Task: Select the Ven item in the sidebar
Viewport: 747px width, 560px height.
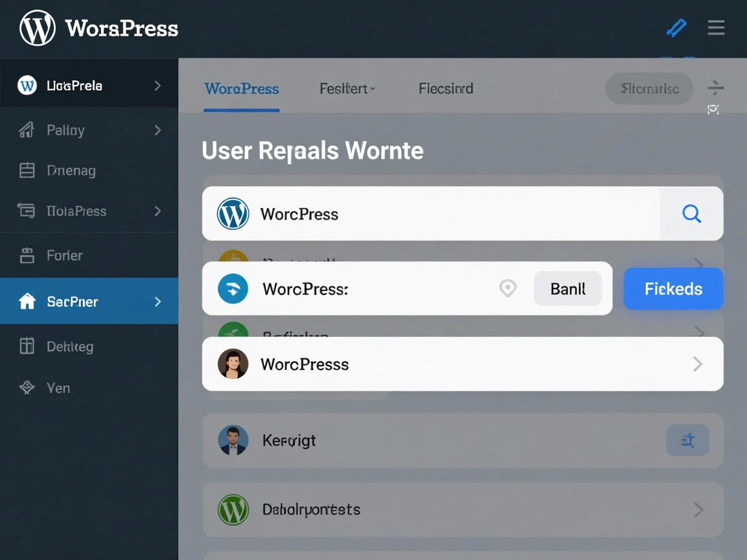Action: [x=58, y=388]
